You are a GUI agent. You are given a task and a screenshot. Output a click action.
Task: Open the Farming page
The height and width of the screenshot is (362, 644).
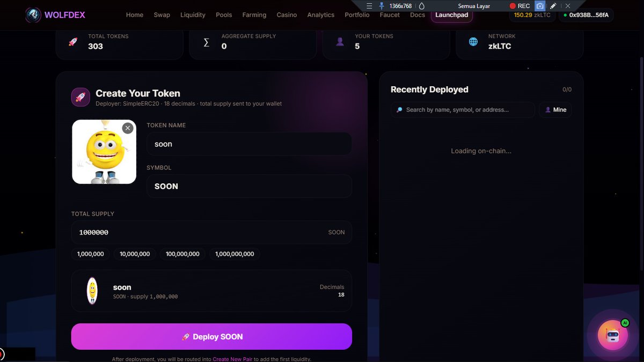pyautogui.click(x=254, y=15)
